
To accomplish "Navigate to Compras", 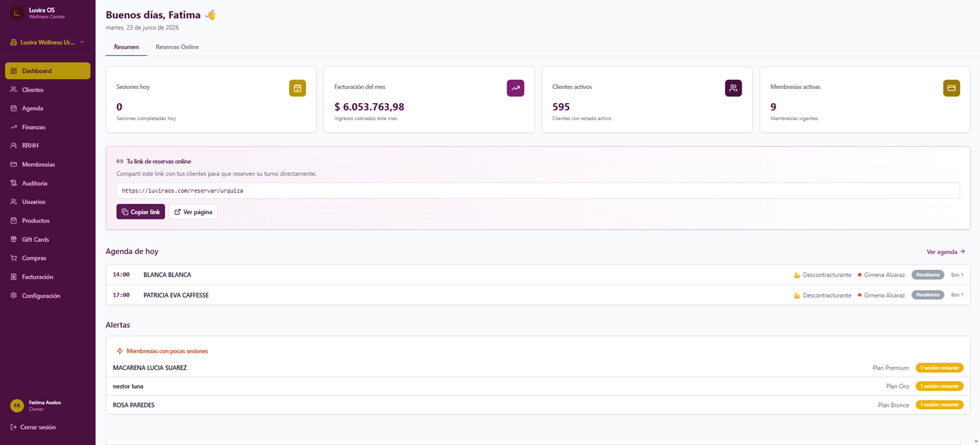I will pos(48,258).
